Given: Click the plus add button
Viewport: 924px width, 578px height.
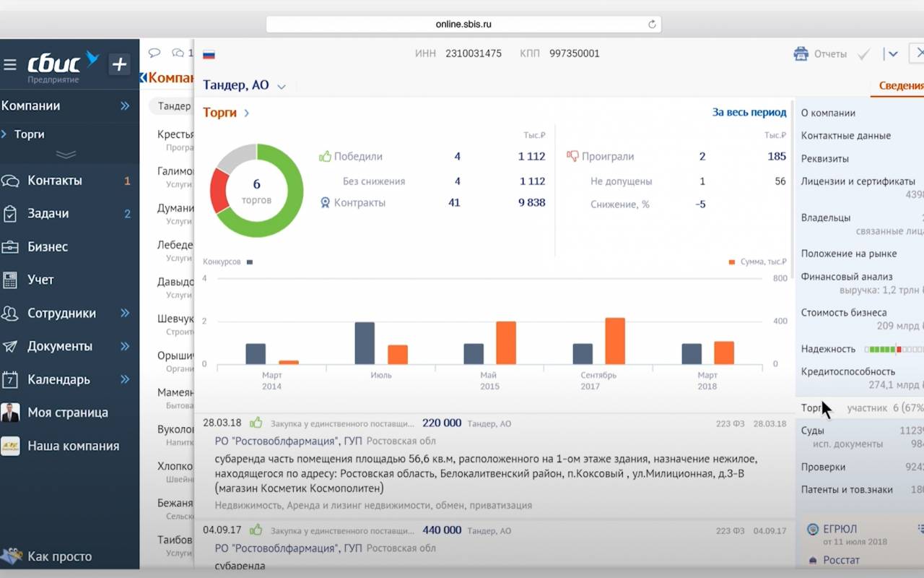Looking at the screenshot, I should [x=119, y=64].
